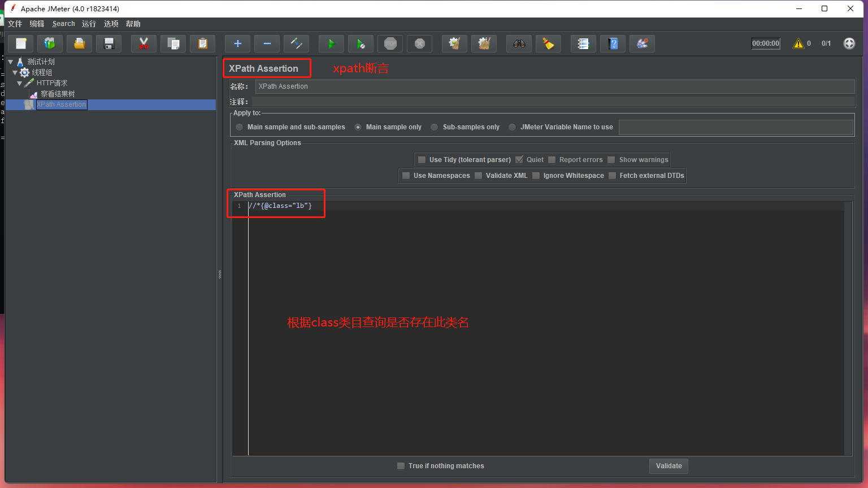868x488 pixels.
Task: Select Main sample and sub-samples radio
Action: pyautogui.click(x=240, y=127)
